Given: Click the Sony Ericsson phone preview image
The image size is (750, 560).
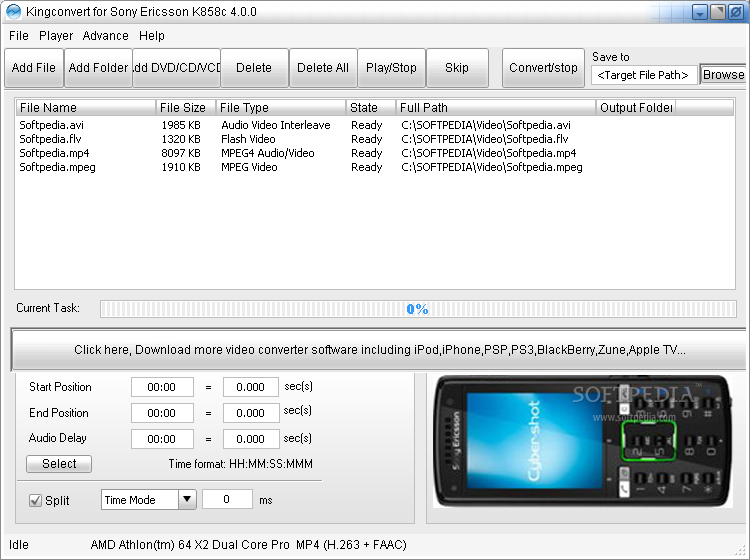Looking at the screenshot, I should pyautogui.click(x=583, y=441).
